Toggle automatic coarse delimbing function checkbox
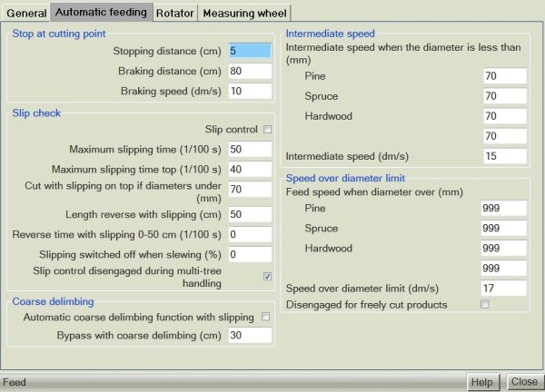The width and height of the screenshot is (545, 392). click(x=267, y=317)
